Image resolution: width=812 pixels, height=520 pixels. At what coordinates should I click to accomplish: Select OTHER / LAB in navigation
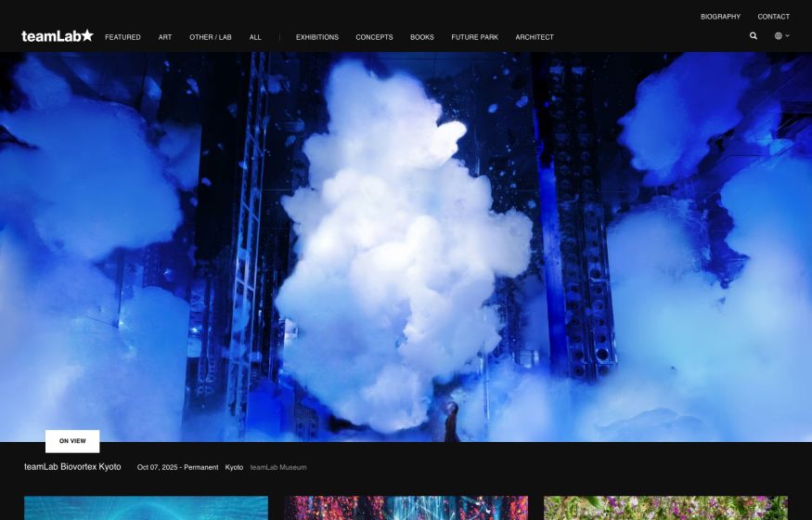point(211,37)
